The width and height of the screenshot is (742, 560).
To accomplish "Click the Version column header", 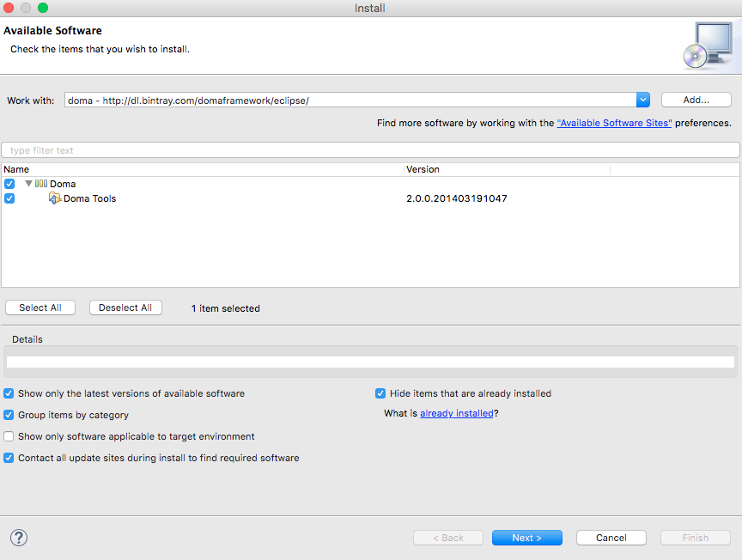I will [507, 169].
